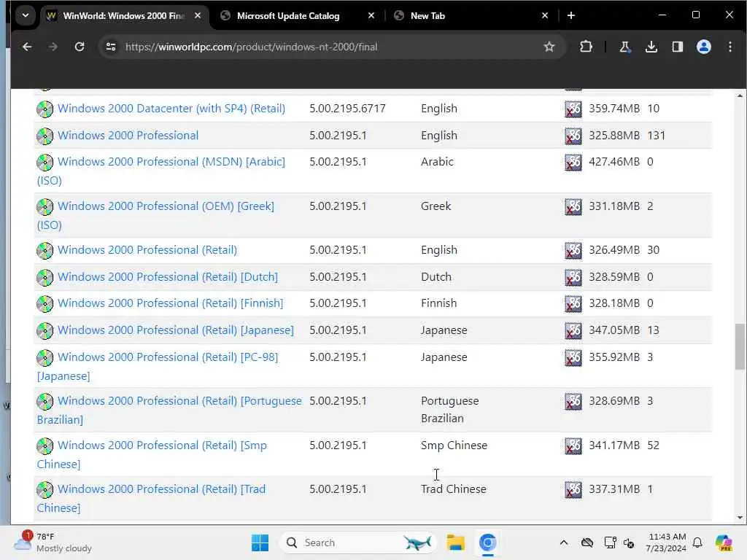
Task: Bookmark this page with the star icon
Action: tap(549, 47)
